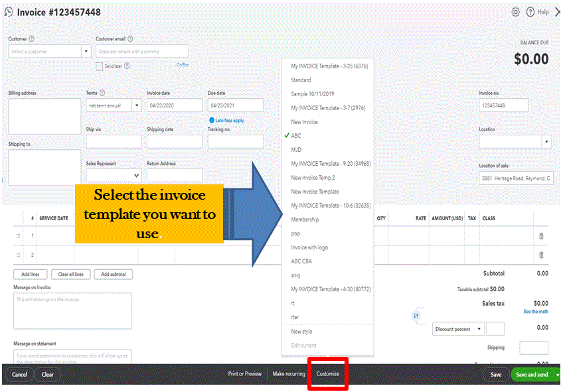Expand the Terms dropdown
Viewport: 561px width, 392px height.
[x=137, y=105]
